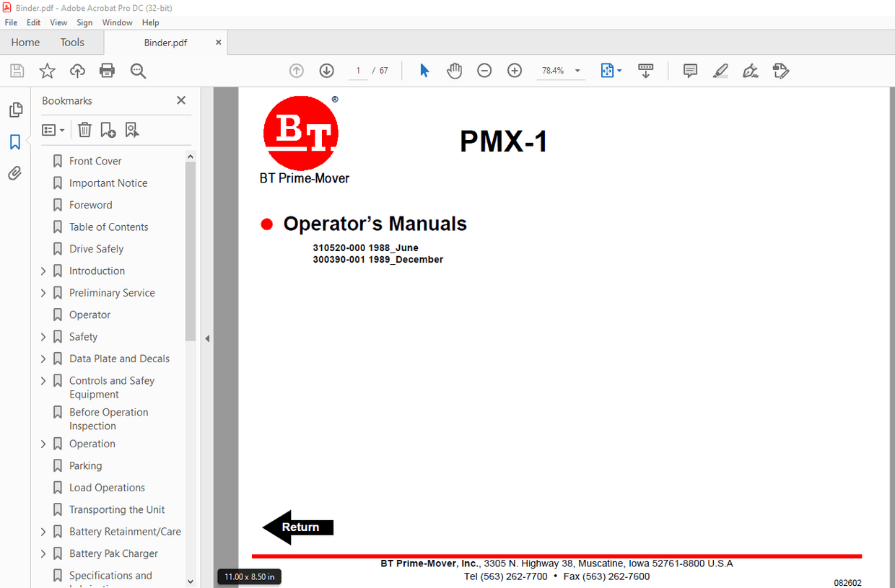Toggle the Bookmarks panel icon
This screenshot has height=588, width=895.
click(x=15, y=141)
